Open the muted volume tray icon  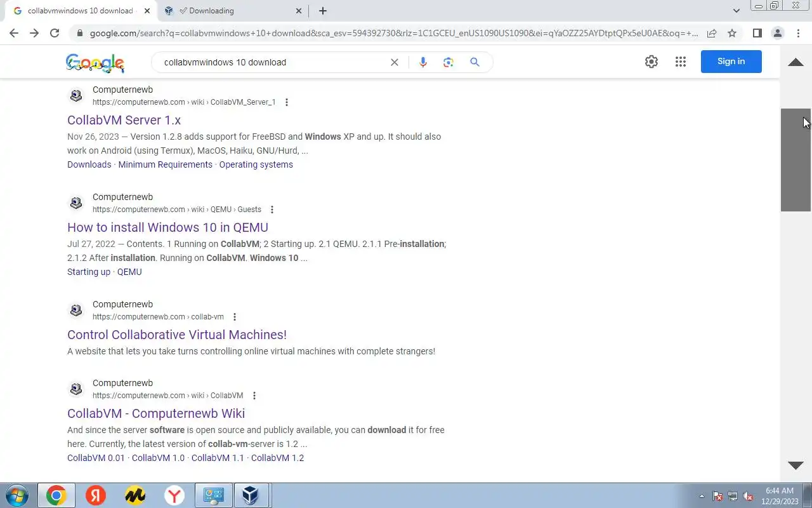tap(748, 496)
